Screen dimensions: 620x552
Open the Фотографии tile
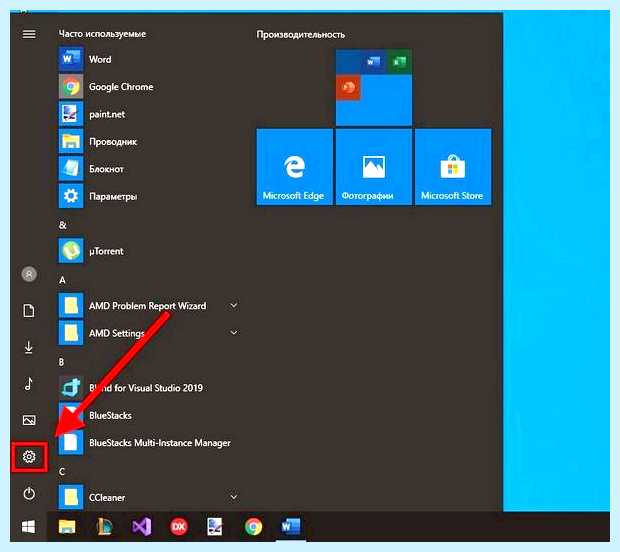[x=374, y=167]
